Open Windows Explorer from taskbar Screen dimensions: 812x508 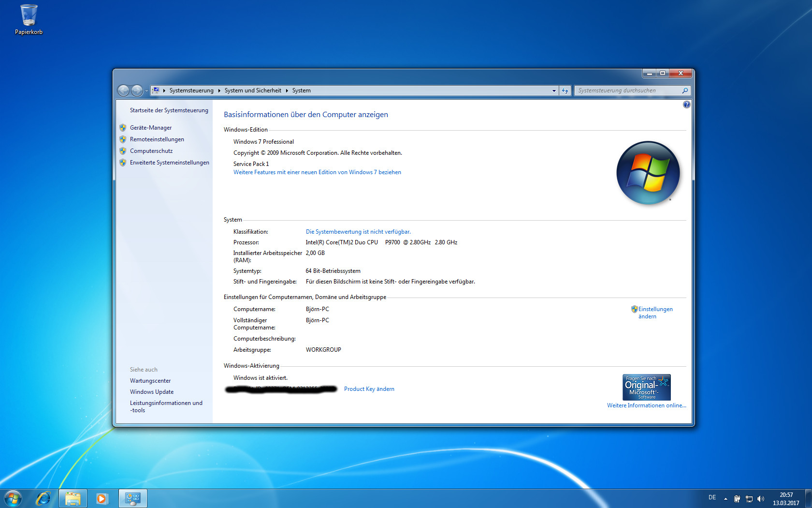(73, 498)
